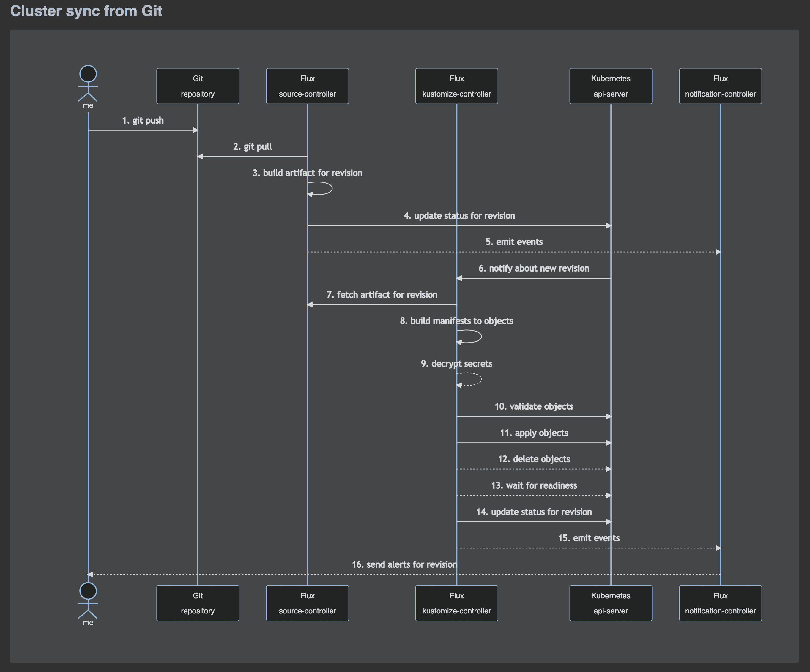Select the bottom Flux notification-controller box
This screenshot has width=810, height=672.
tap(720, 603)
